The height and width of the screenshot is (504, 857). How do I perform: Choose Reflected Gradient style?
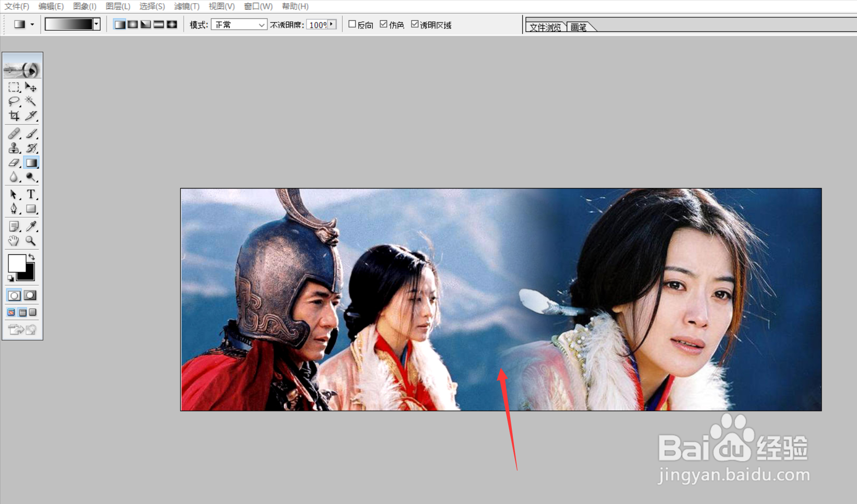click(159, 25)
